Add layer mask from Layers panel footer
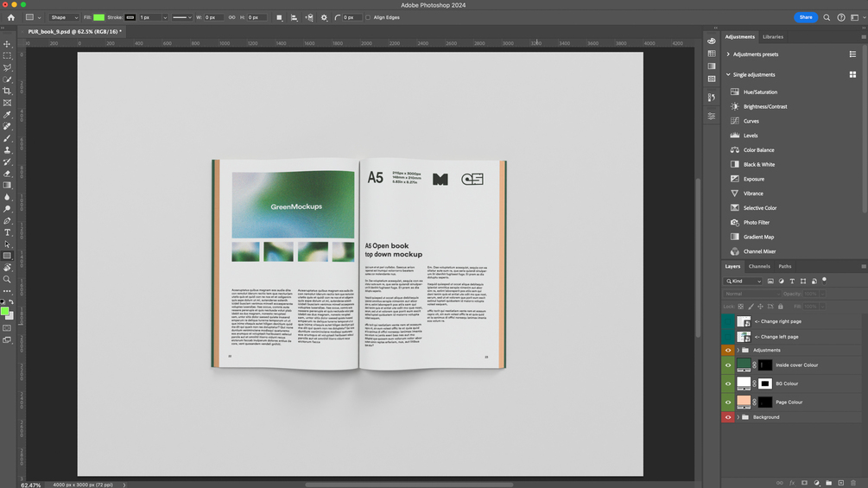This screenshot has height=488, width=868. 804,483
